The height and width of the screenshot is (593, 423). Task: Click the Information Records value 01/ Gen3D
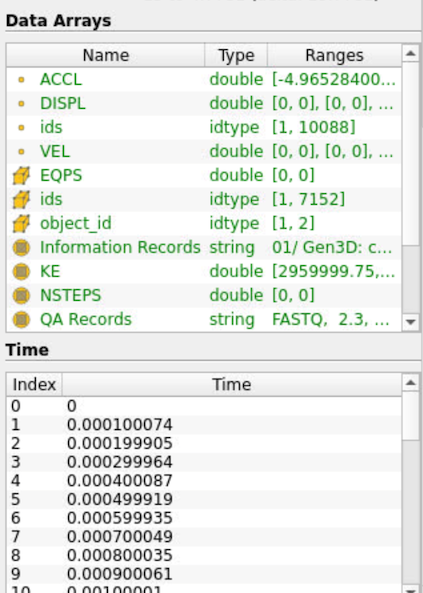coord(332,247)
